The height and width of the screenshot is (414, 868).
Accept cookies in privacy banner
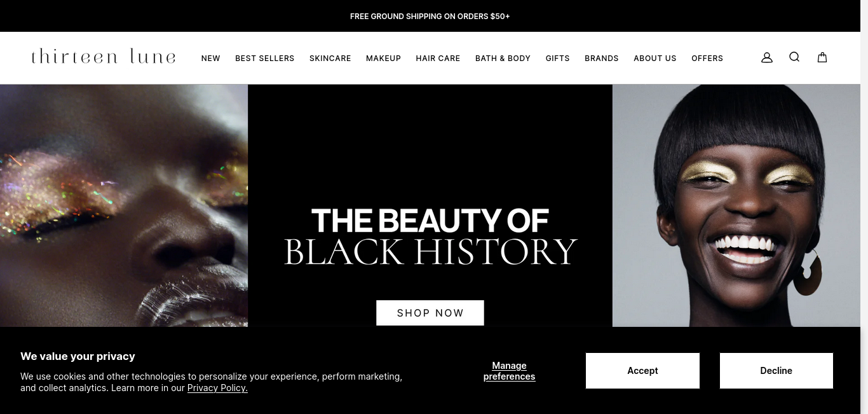[642, 371]
